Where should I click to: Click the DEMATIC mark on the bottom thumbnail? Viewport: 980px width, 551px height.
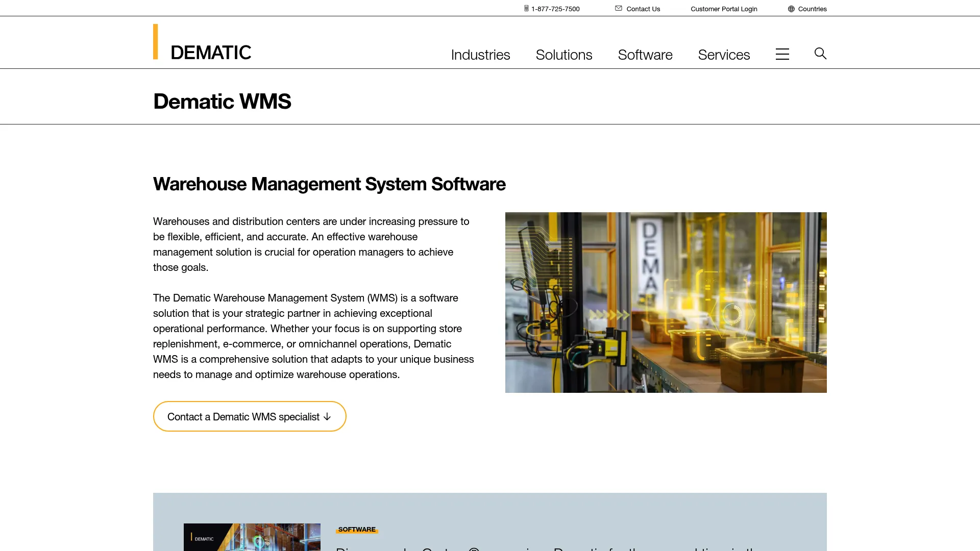[203, 538]
